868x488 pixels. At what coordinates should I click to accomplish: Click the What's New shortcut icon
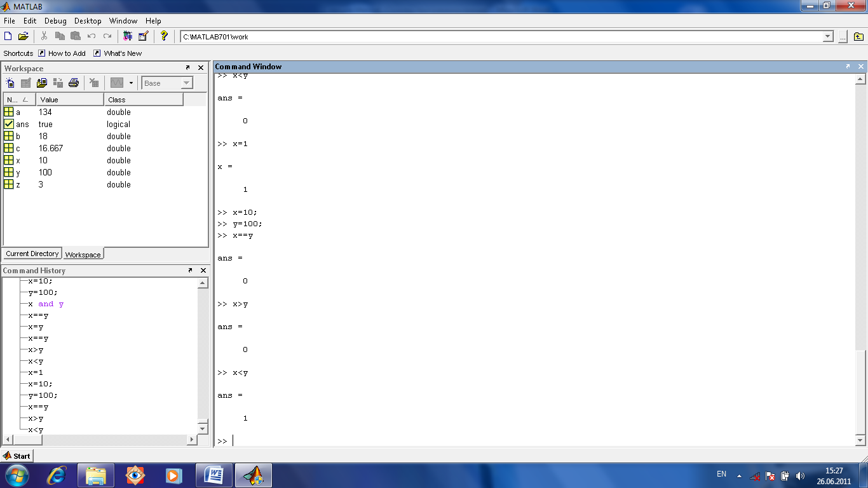tap(97, 53)
